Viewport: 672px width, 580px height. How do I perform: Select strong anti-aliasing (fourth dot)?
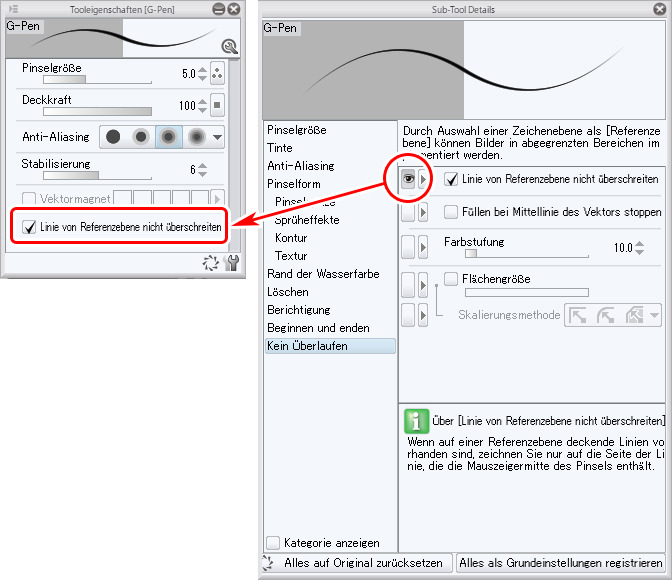[x=197, y=137]
